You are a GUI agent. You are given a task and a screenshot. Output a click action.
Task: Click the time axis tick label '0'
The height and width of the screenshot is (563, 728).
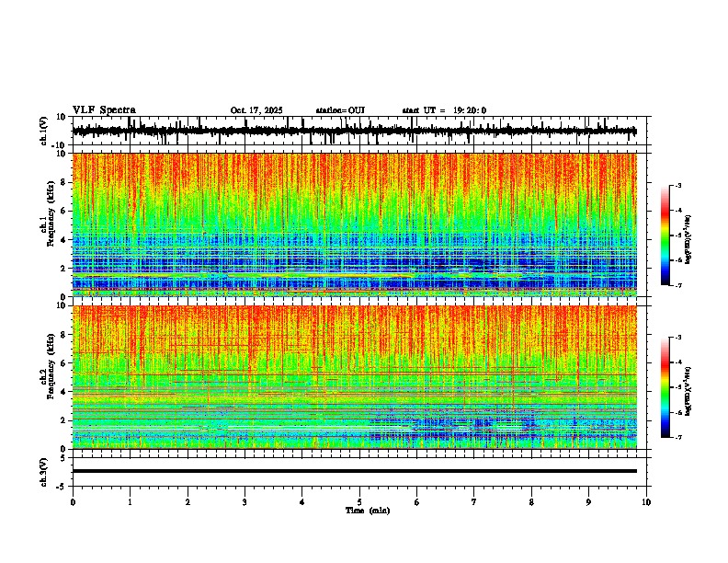click(x=73, y=502)
